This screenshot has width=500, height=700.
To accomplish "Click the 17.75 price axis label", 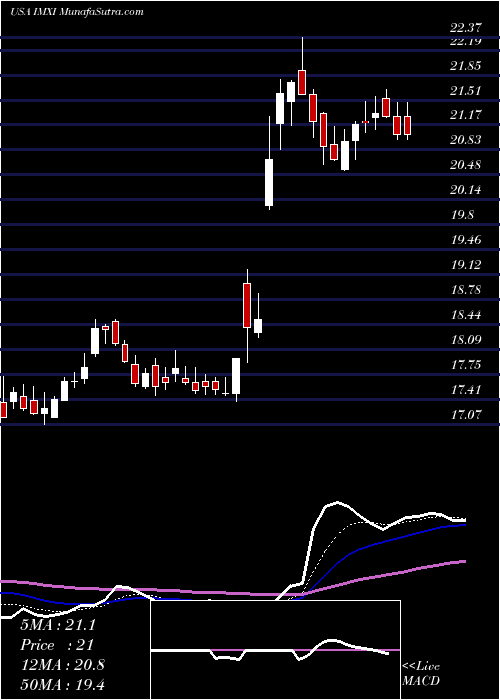I will [466, 365].
